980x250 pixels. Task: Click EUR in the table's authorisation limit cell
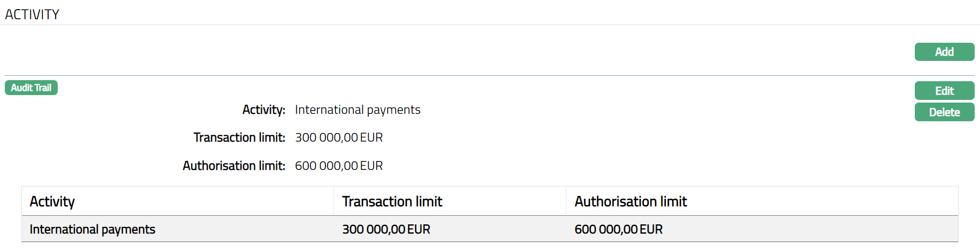[651, 229]
